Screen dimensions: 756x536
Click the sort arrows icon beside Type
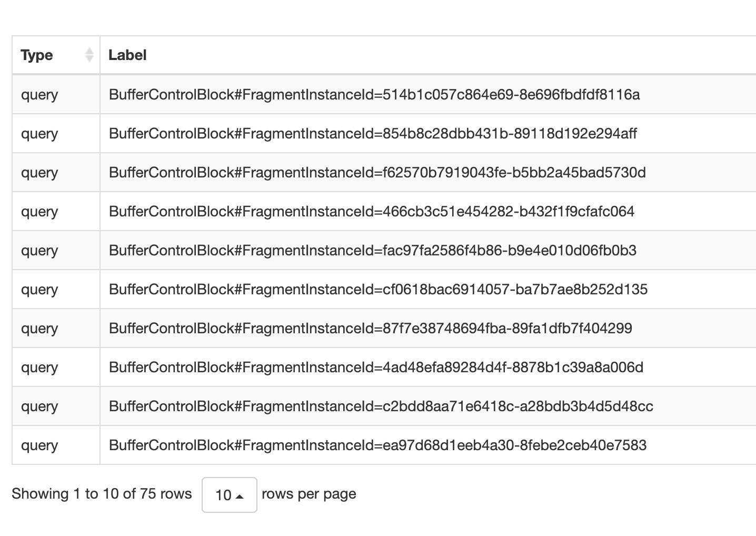pos(89,55)
